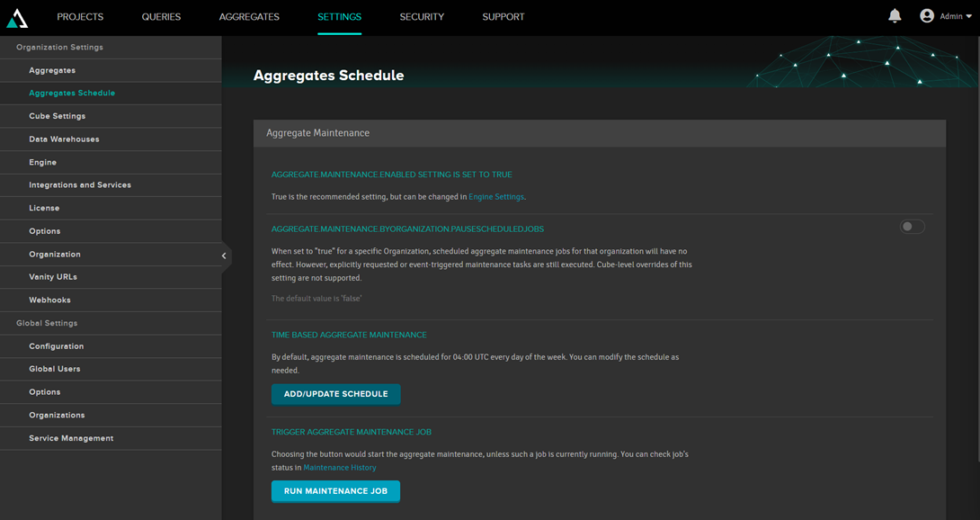The image size is (980, 520).
Task: Open the Admin account dropdown
Action: coord(956,16)
